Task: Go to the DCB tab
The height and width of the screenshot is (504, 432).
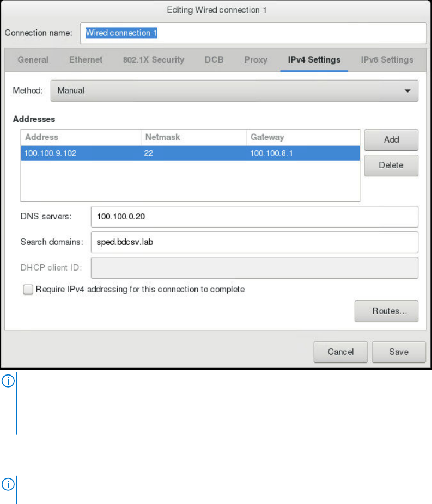Action: 214,60
